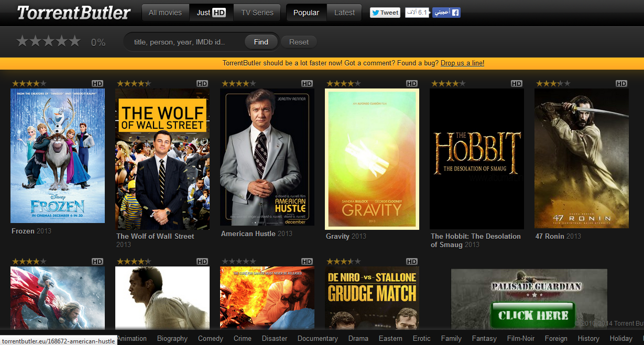Click the HD badge above Gravity poster

[x=412, y=83]
